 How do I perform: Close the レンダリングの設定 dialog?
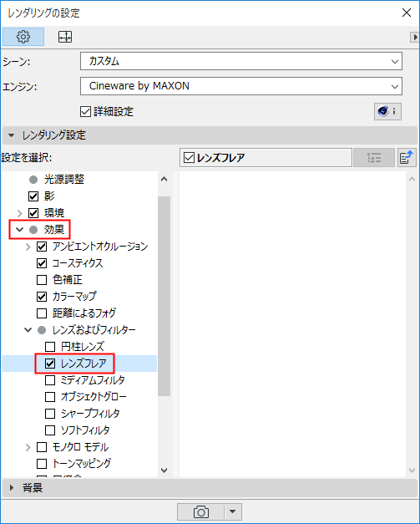[407, 13]
